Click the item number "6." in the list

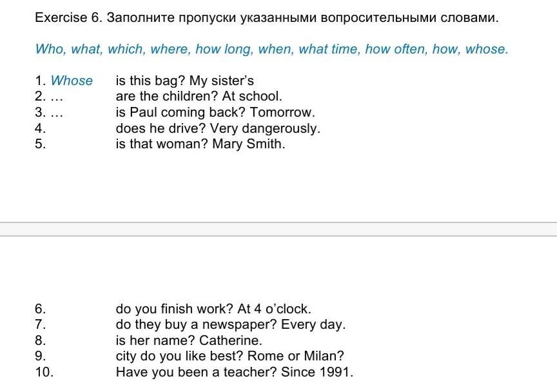tap(41, 309)
